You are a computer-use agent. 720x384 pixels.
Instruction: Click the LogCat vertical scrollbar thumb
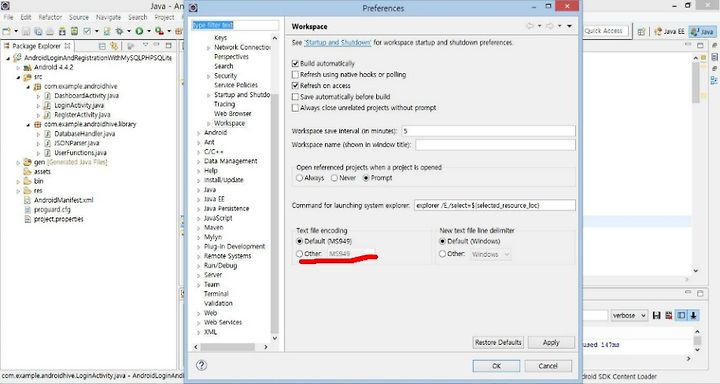(x=697, y=340)
